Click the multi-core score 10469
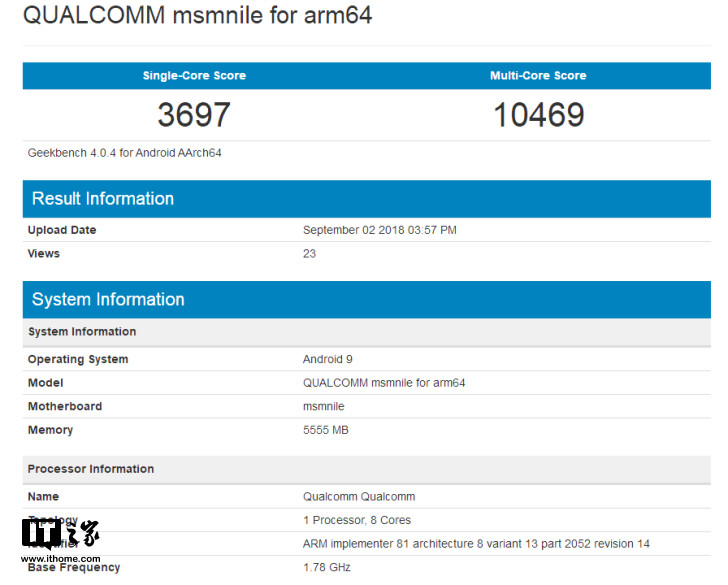 pos(539,115)
